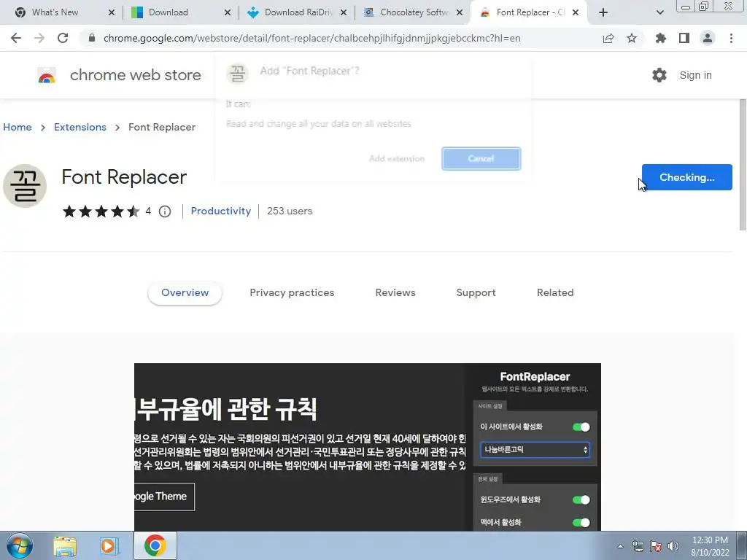The height and width of the screenshot is (560, 747).
Task: Switch to the Chocolatey Software tab
Action: tap(414, 12)
